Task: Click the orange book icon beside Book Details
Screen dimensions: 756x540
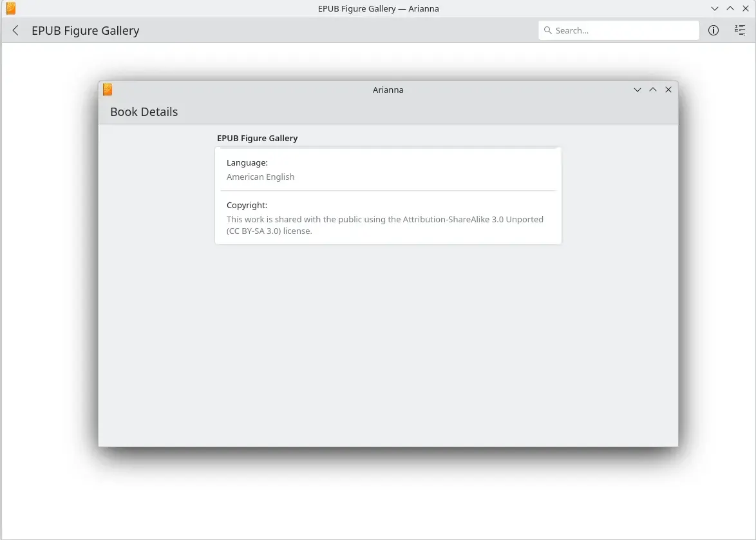Action: [107, 90]
